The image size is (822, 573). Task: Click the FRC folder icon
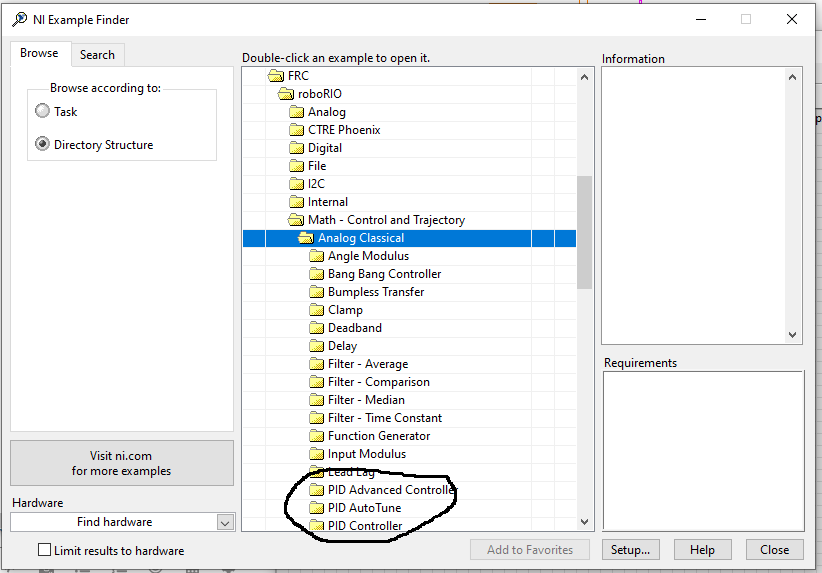276,76
